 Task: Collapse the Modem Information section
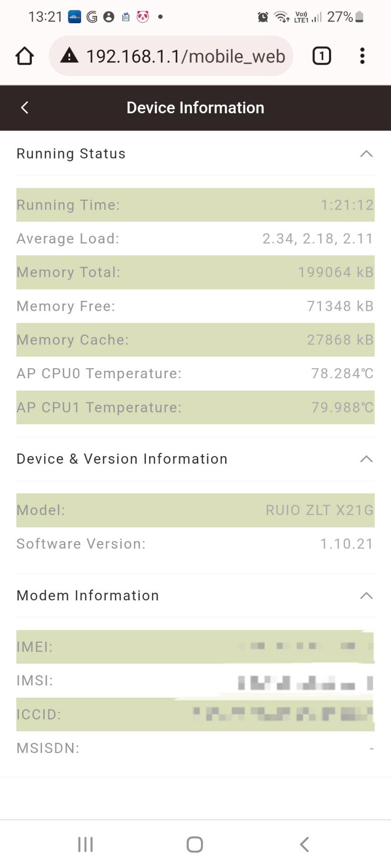[366, 595]
